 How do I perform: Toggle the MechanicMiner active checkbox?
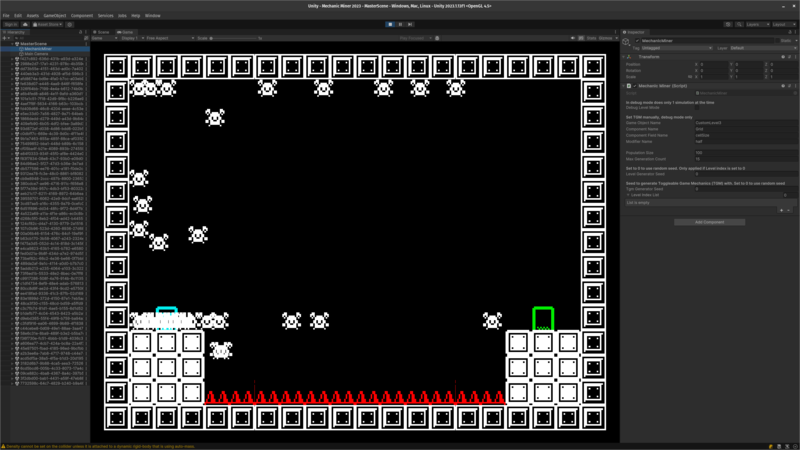[x=635, y=40]
